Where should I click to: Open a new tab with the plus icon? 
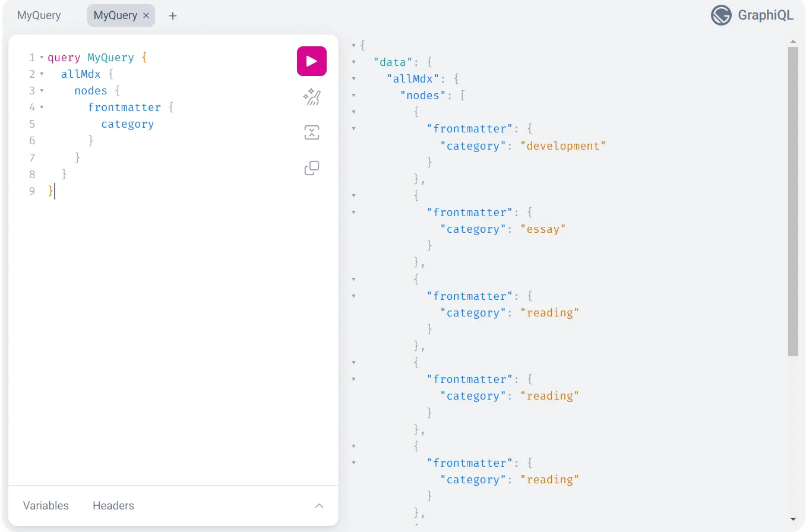(x=172, y=15)
